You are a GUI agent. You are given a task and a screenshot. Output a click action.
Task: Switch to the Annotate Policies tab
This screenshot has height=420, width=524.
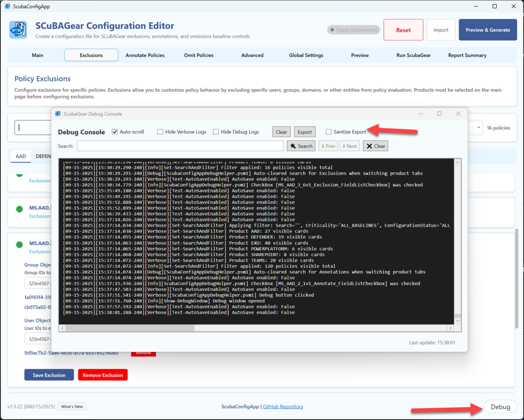point(145,55)
